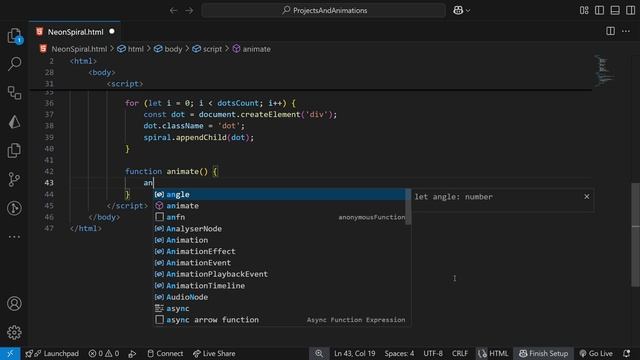Select the AnimationTimeline suggestion

282,286
